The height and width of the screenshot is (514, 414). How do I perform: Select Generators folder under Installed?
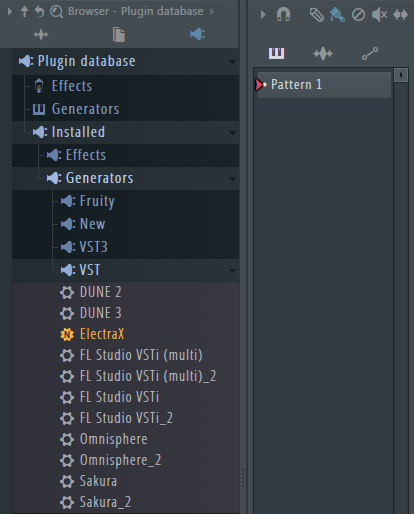tap(125, 178)
